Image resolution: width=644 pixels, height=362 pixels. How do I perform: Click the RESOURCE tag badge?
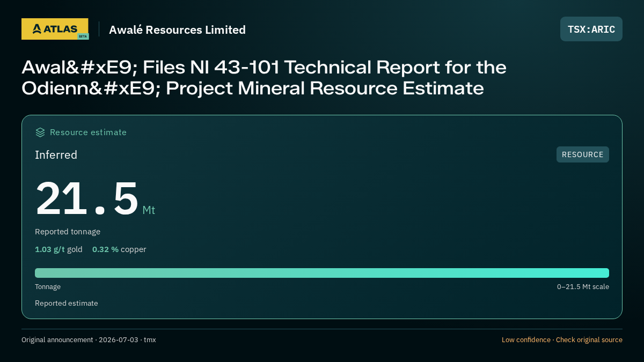click(583, 154)
